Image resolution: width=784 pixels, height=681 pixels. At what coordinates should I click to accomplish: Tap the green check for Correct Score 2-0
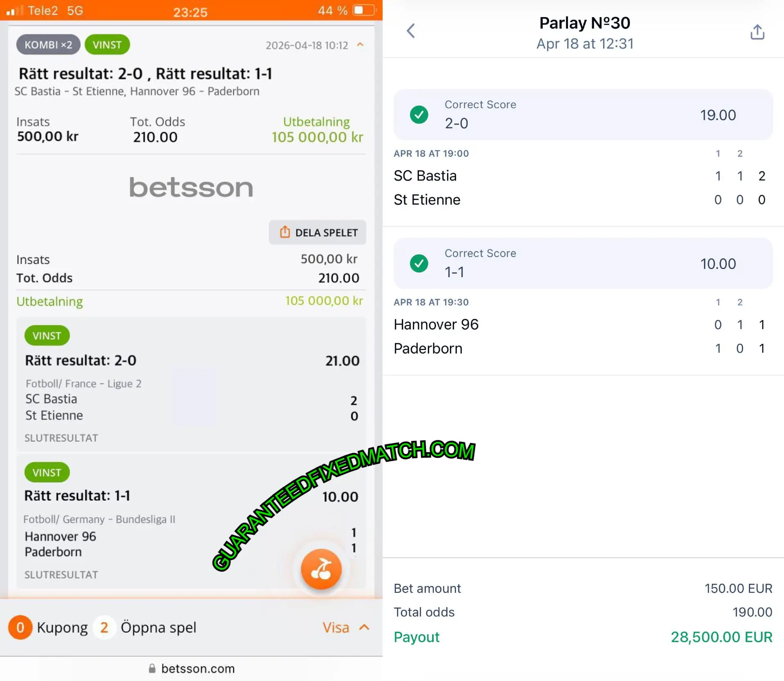(x=419, y=115)
